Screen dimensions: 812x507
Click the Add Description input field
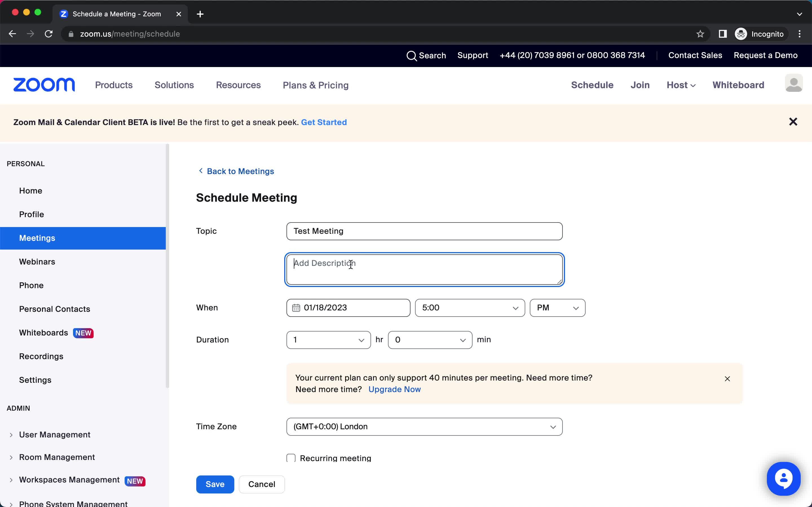pos(424,269)
